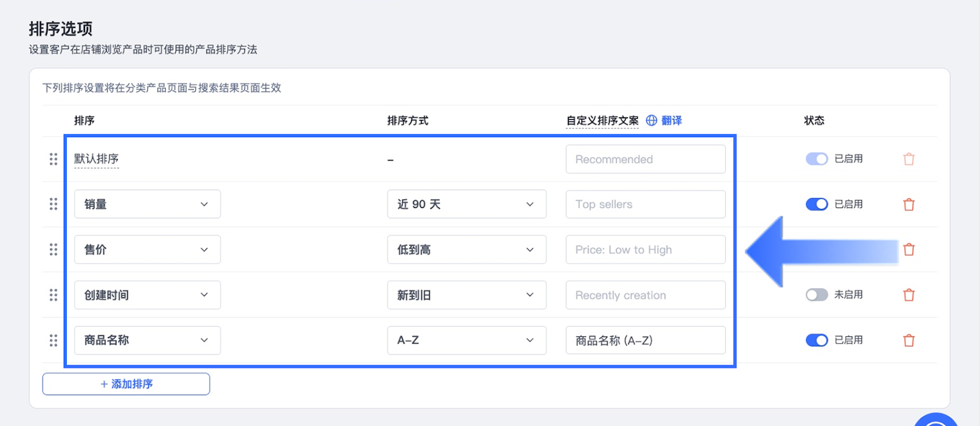Open the A–Z sort order dropdown
Screen dimensions: 980x426
point(466,340)
